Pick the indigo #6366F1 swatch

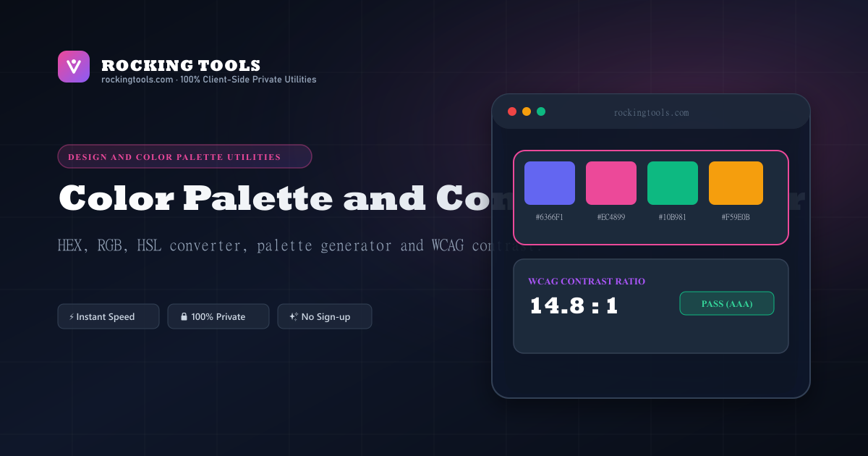[550, 183]
